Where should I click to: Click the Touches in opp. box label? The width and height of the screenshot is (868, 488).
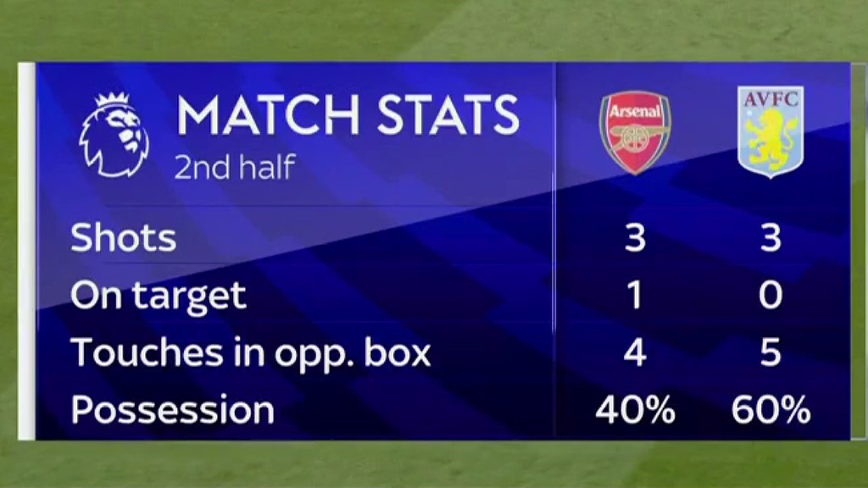[251, 352]
